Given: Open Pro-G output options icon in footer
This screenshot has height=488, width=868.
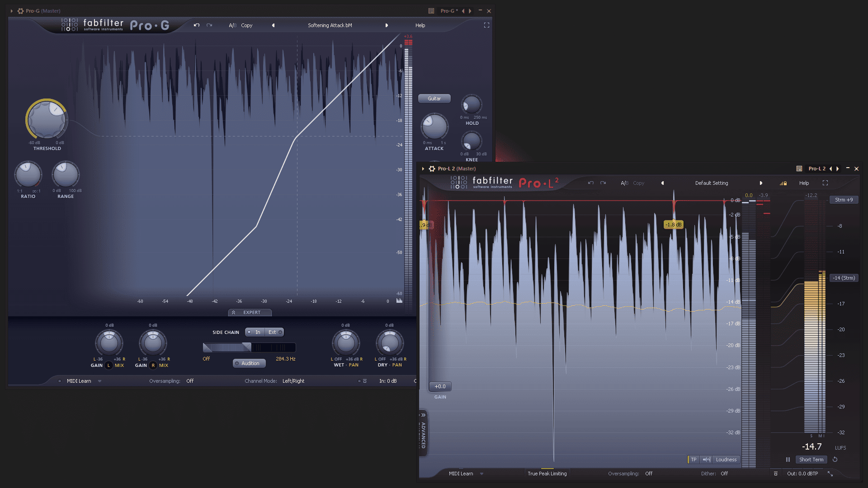Looking at the screenshot, I should pyautogui.click(x=365, y=381).
